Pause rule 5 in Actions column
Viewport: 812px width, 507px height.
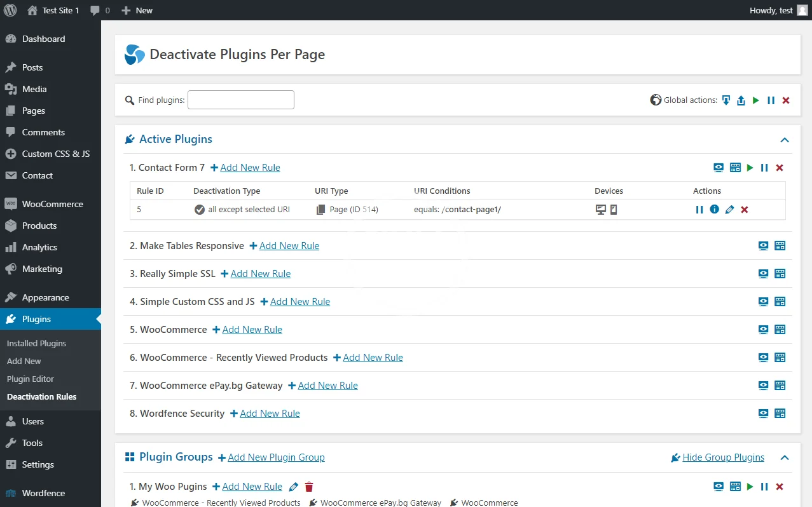(x=699, y=210)
